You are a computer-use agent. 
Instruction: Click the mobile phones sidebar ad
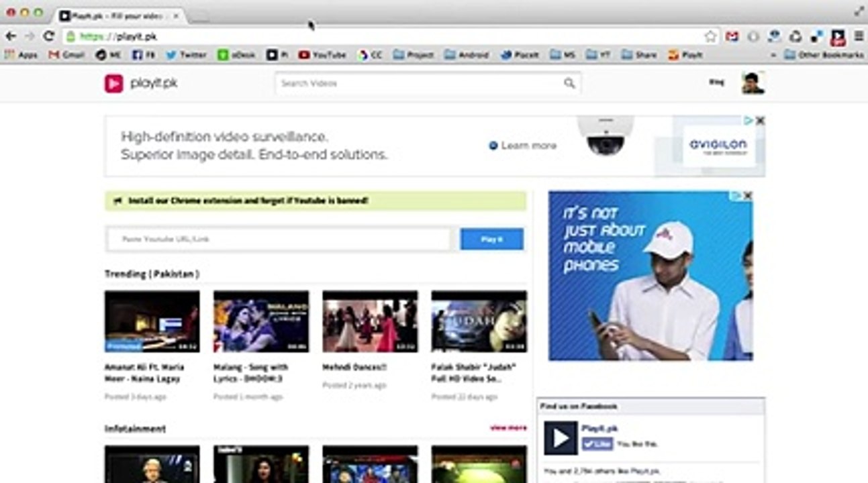coord(650,276)
